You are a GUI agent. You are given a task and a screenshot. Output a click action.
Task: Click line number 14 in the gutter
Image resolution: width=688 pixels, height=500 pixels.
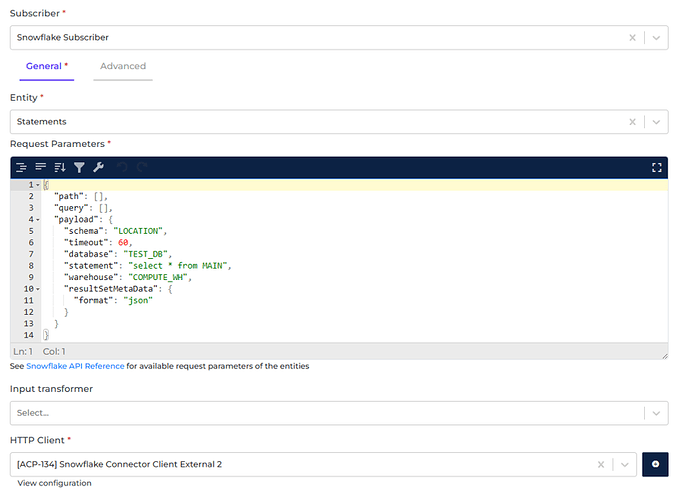point(29,335)
